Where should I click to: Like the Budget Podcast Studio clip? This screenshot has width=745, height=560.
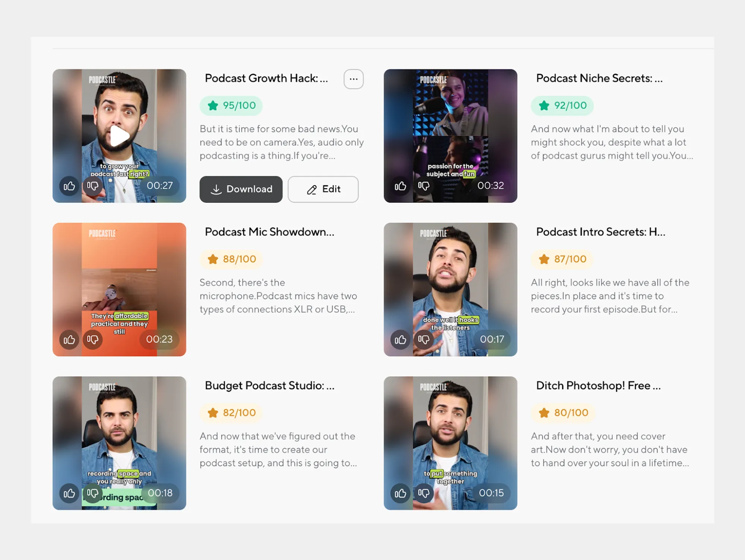click(69, 493)
